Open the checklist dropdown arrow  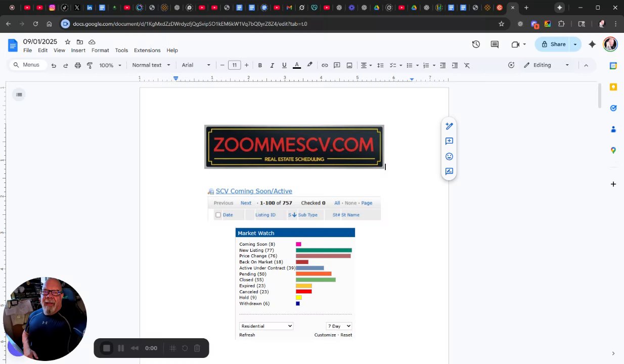click(x=400, y=65)
